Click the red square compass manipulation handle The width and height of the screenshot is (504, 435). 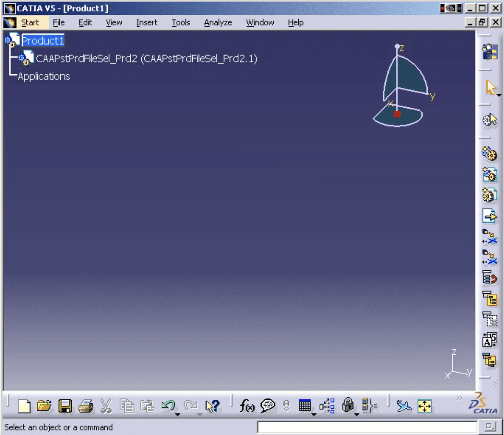click(x=397, y=114)
